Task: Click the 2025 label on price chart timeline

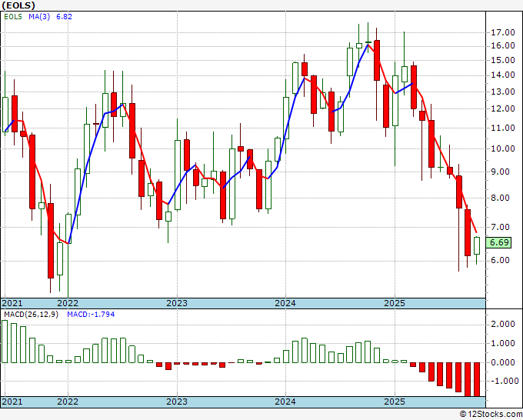Action: (x=395, y=303)
